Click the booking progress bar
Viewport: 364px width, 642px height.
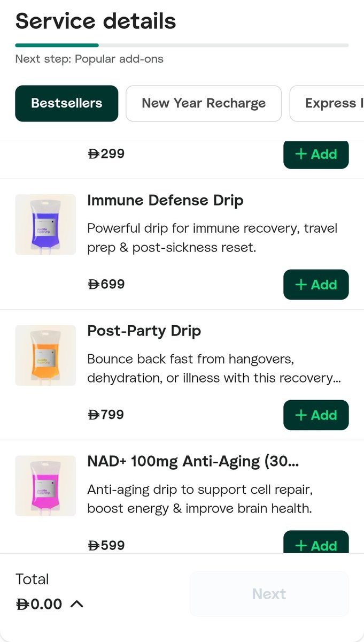182,45
